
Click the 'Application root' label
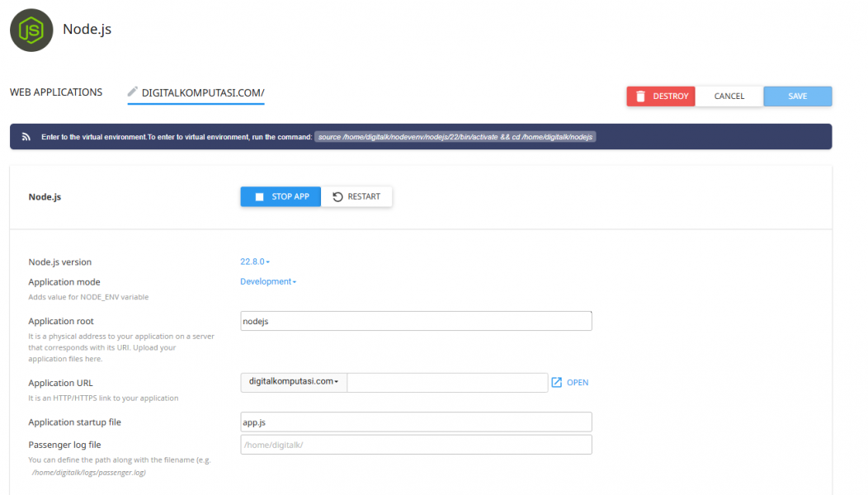[61, 321]
